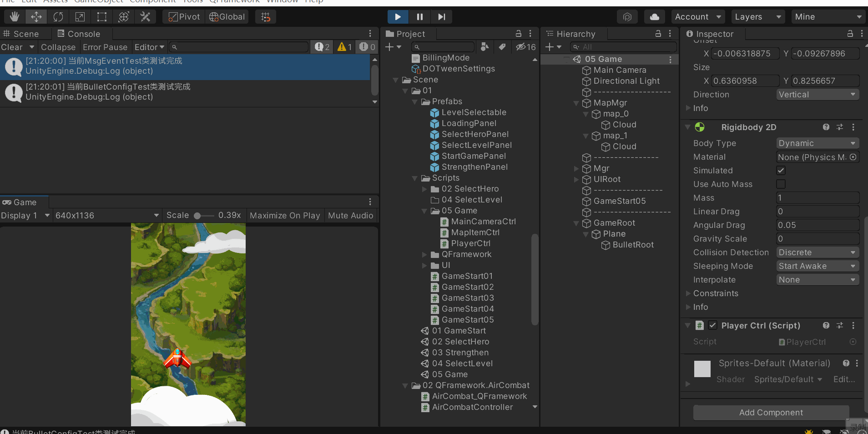Switch to Scene tab
This screenshot has width=868, height=434.
pyautogui.click(x=21, y=34)
